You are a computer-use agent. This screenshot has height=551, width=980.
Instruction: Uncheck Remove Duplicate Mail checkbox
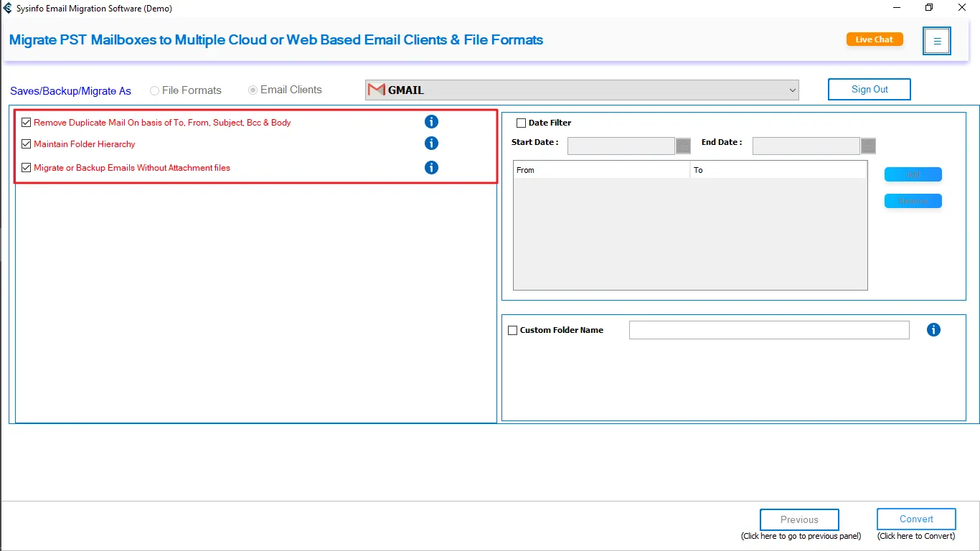(x=27, y=123)
